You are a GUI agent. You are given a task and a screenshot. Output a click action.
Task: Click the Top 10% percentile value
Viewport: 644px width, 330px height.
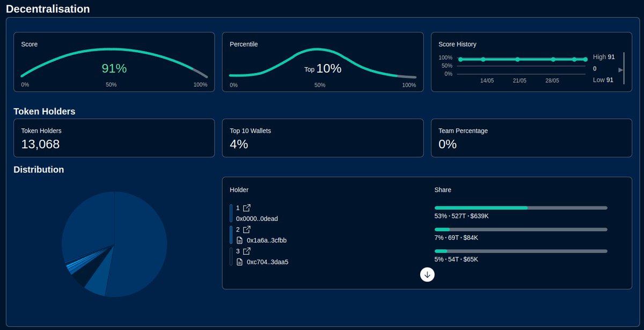[x=323, y=69]
